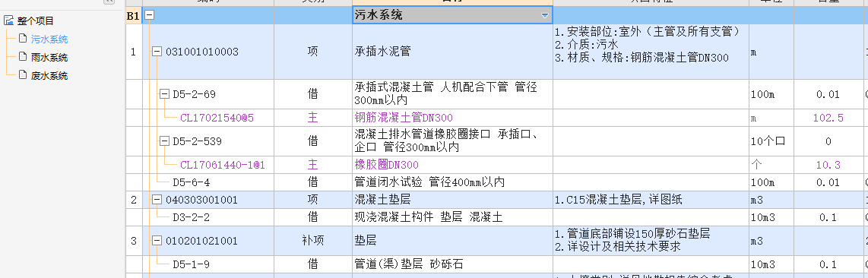The width and height of the screenshot is (868, 278).
Task: Select 整个项目 root tree node
Action: coord(36,21)
